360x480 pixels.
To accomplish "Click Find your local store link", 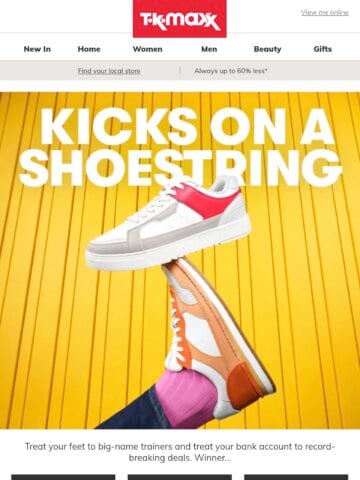I will pos(109,71).
